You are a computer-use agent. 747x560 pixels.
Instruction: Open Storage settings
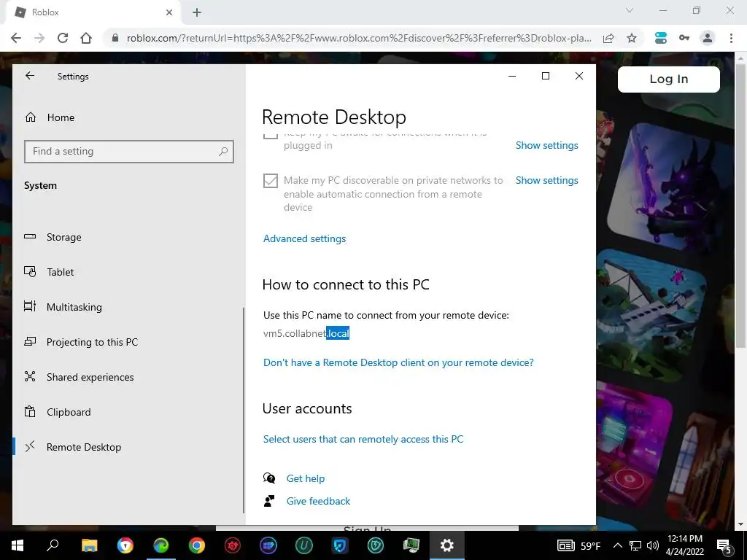point(64,237)
